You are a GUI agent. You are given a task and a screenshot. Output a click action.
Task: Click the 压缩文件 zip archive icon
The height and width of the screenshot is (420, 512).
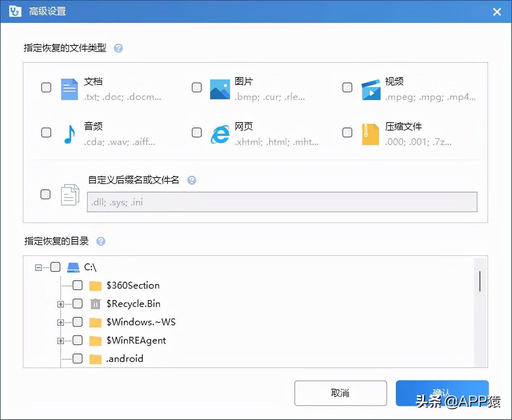tap(370, 134)
